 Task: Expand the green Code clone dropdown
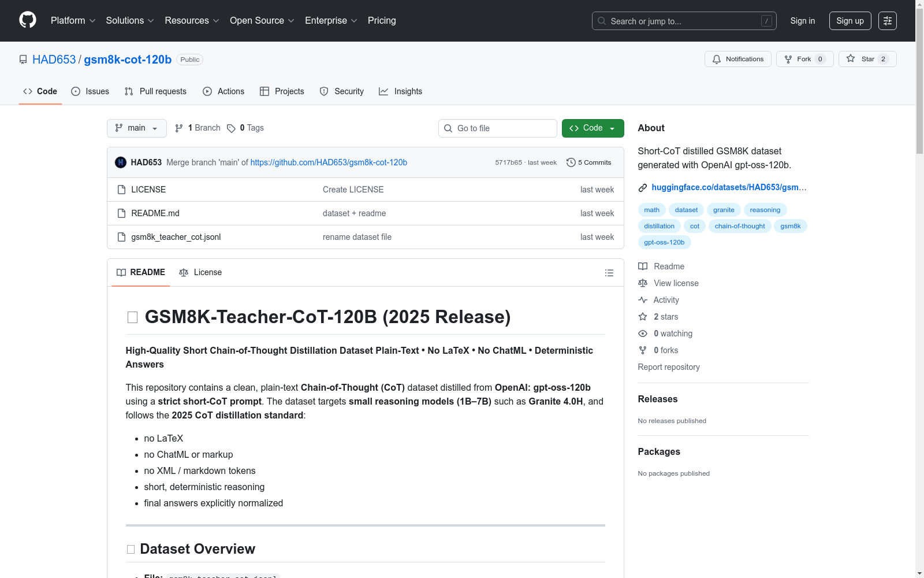(593, 128)
